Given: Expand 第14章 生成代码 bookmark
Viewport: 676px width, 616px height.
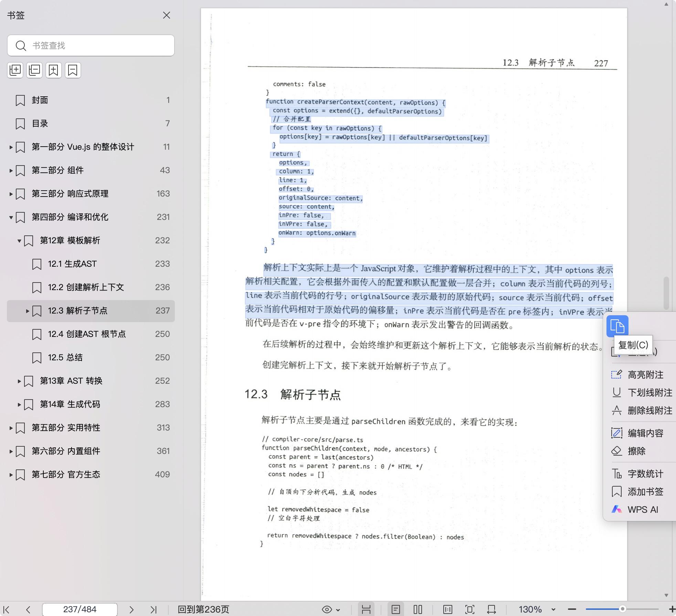Looking at the screenshot, I should (x=19, y=405).
